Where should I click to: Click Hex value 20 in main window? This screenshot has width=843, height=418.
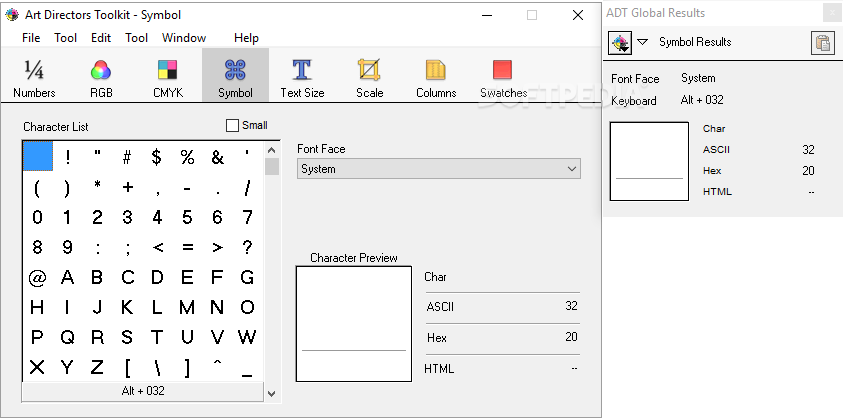571,337
